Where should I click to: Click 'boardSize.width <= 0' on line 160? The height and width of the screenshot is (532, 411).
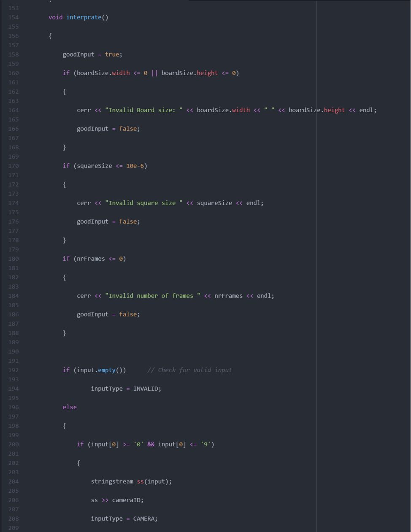coord(112,73)
